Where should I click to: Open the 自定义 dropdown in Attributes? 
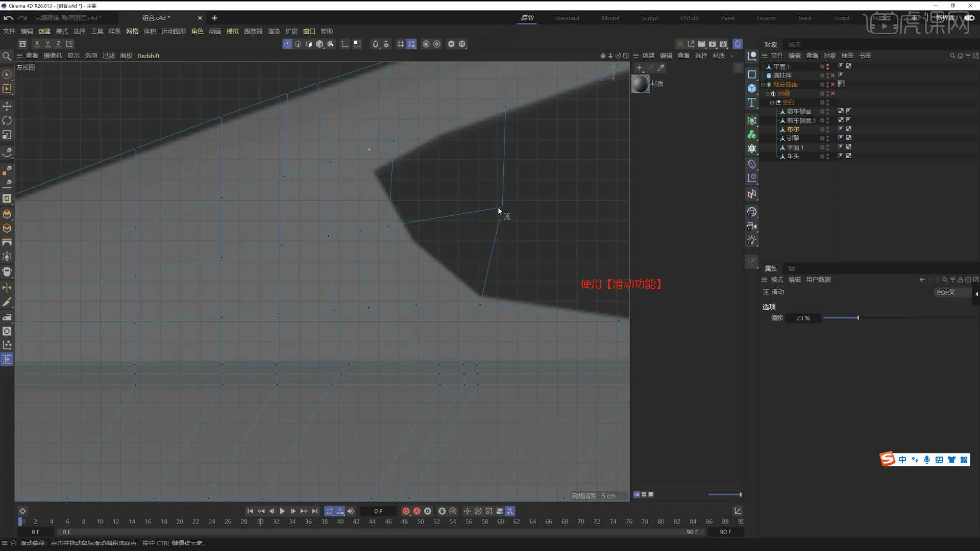click(952, 292)
